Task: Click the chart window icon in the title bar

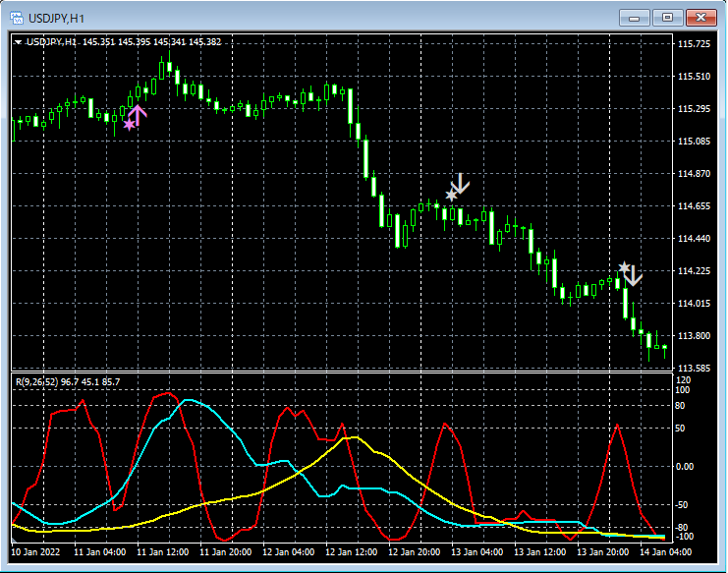Action: coord(17,18)
